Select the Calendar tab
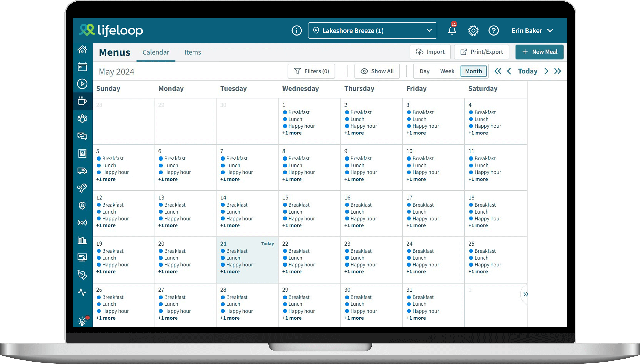Screen dimensions: 640x364 pos(156,52)
